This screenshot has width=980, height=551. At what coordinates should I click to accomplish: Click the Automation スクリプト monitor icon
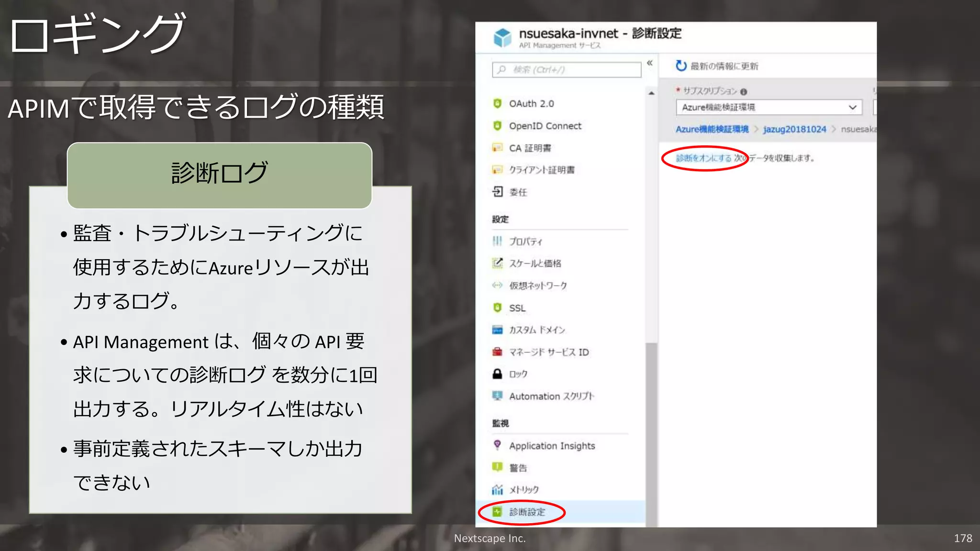coord(497,396)
